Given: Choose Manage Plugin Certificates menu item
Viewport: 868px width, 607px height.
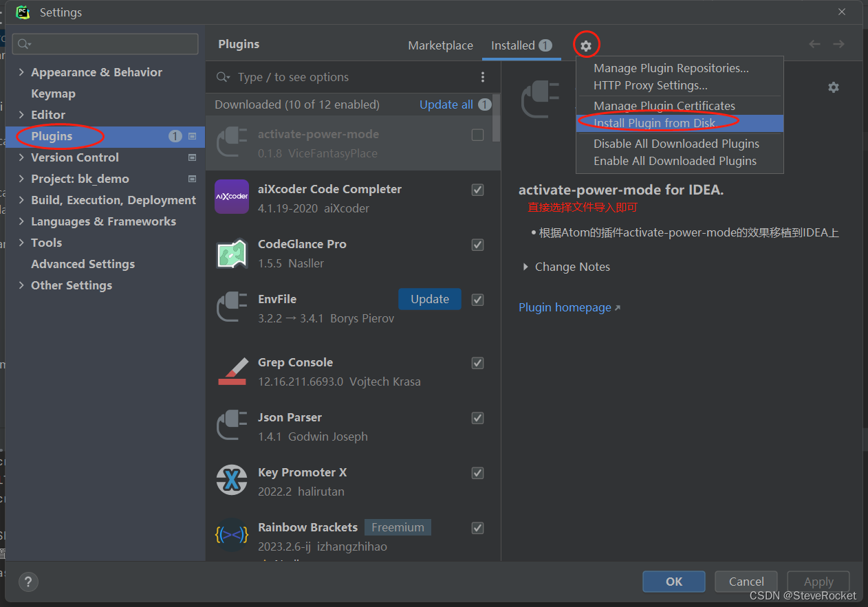Looking at the screenshot, I should click(x=680, y=106).
